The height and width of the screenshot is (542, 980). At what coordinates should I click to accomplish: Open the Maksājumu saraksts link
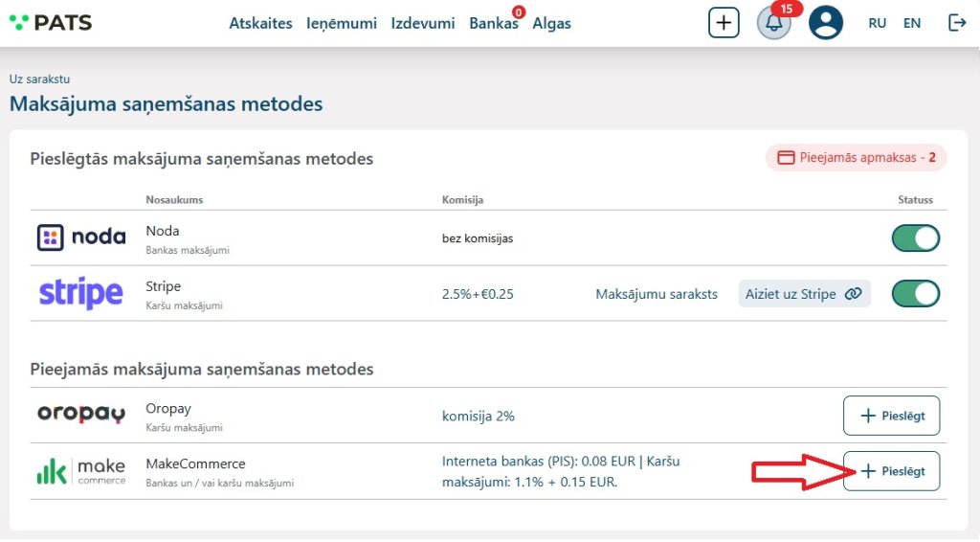657,294
